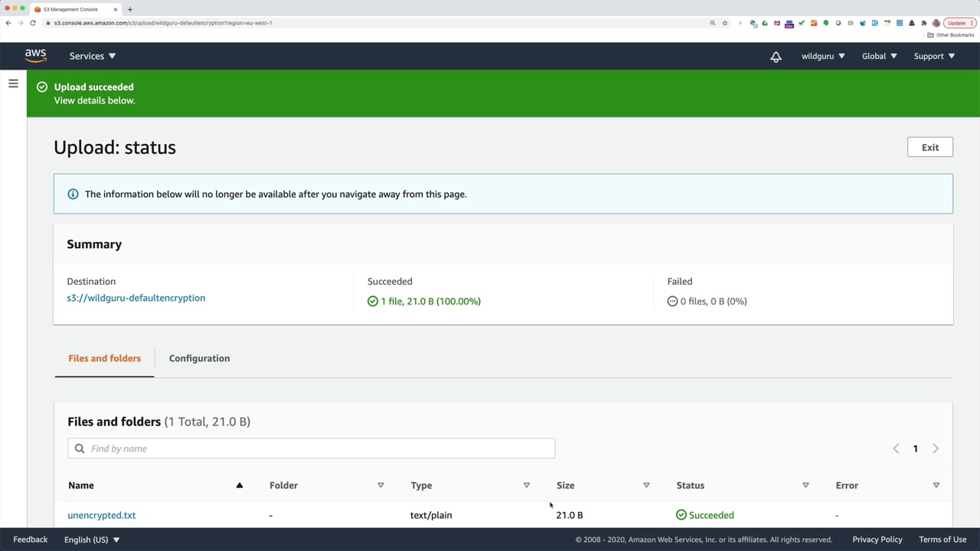Screen dimensions: 980x551
Task: Switch to the Configuration tab
Action: [199, 358]
